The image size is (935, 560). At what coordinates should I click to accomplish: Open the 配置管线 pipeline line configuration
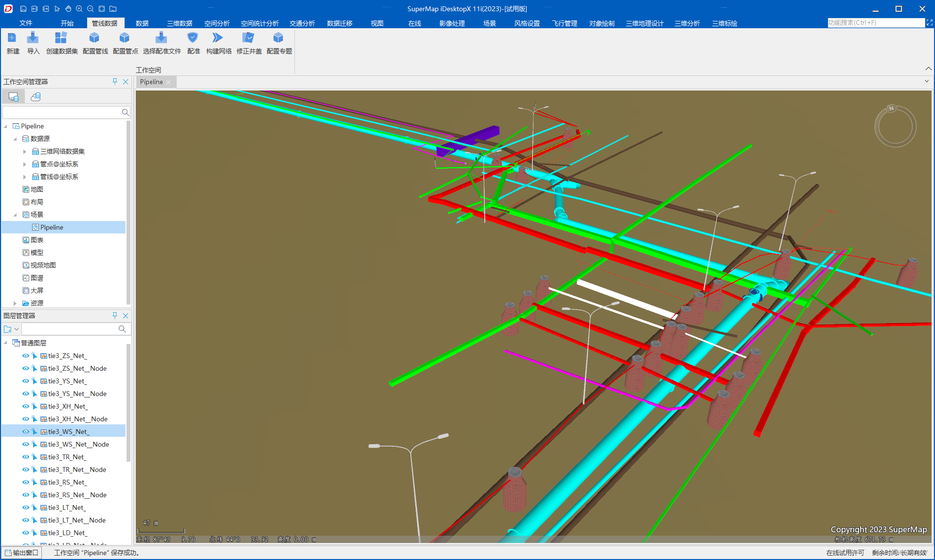click(95, 43)
